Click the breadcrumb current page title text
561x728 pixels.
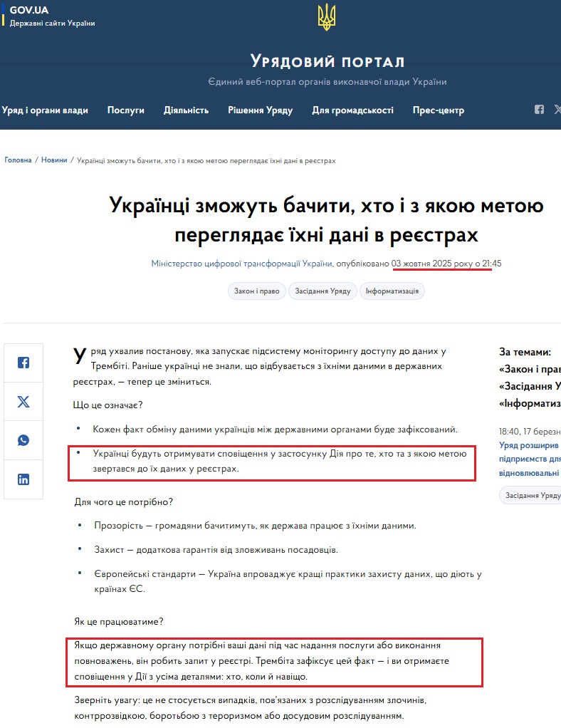pyautogui.click(x=206, y=161)
